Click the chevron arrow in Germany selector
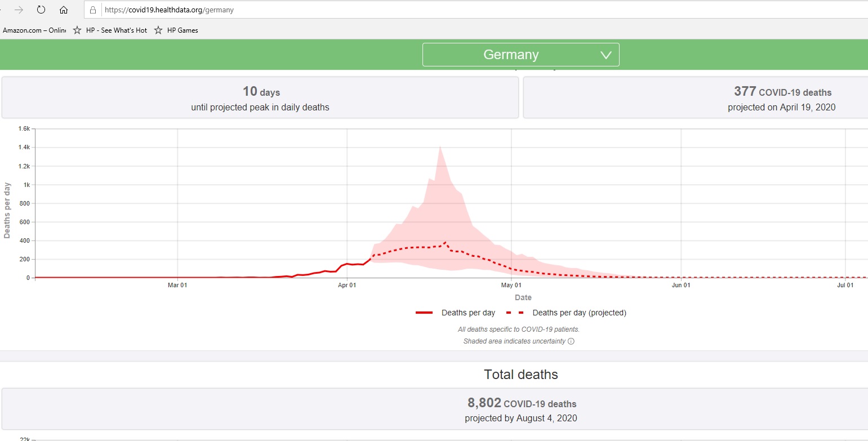868x441 pixels. click(x=606, y=55)
